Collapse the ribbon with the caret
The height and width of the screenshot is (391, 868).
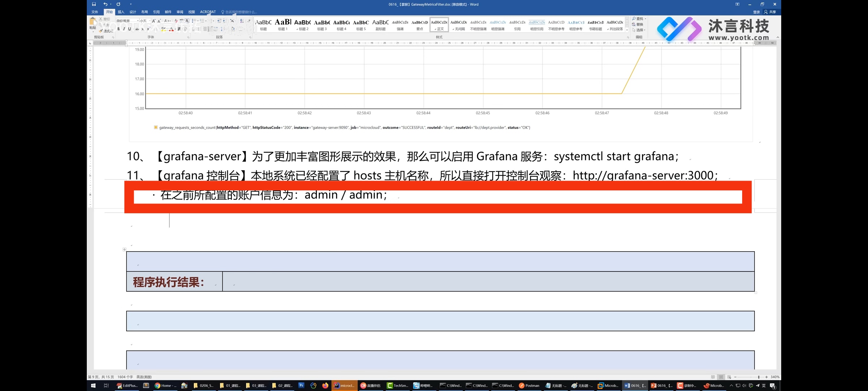(778, 37)
